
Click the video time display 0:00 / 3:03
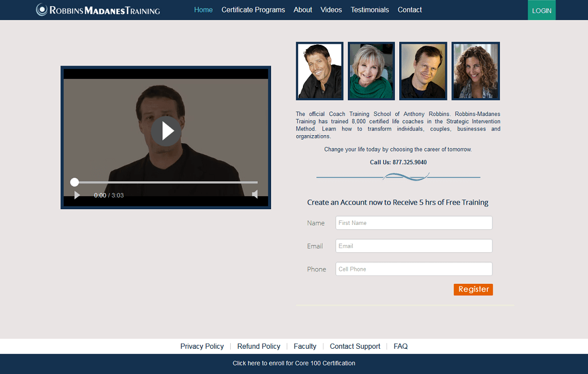click(x=109, y=195)
